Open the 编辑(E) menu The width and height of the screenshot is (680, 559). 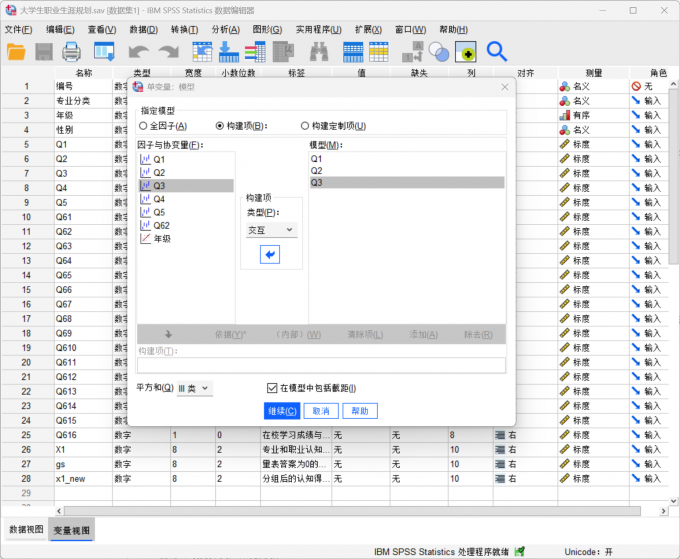60,29
